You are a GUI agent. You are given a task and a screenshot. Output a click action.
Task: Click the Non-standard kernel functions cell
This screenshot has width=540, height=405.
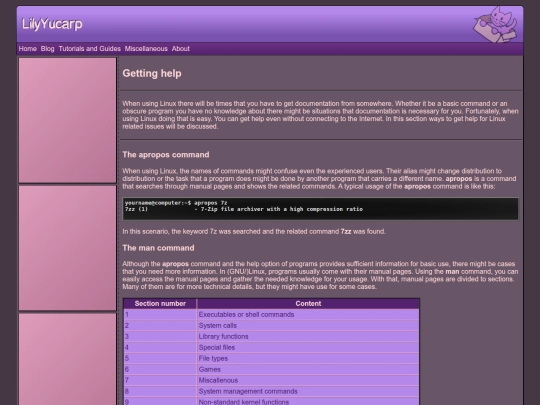click(308, 402)
